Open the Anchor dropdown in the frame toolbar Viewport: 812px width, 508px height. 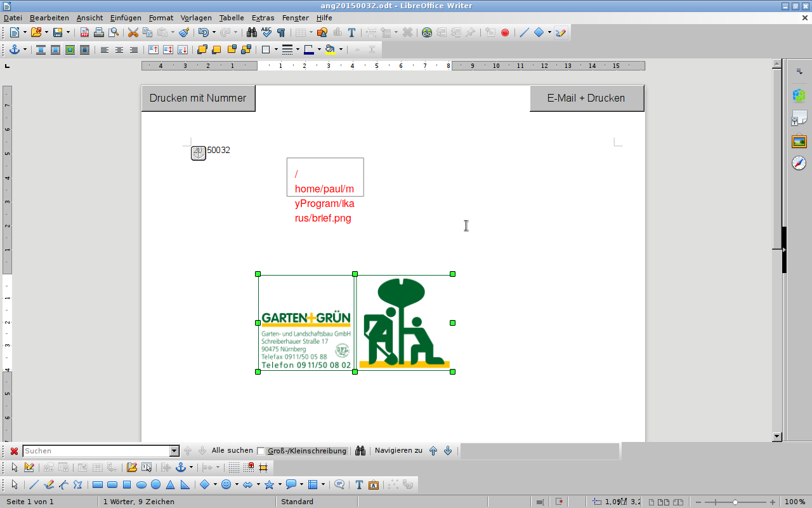(x=25, y=50)
